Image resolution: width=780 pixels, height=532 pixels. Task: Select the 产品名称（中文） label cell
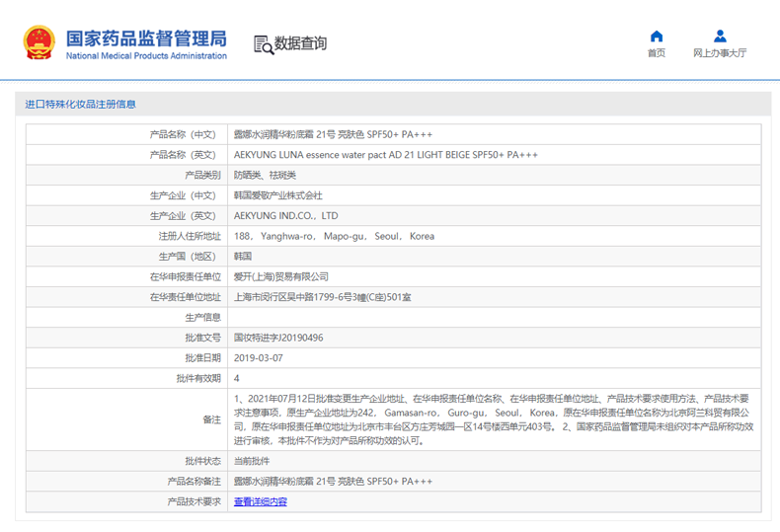pos(126,134)
